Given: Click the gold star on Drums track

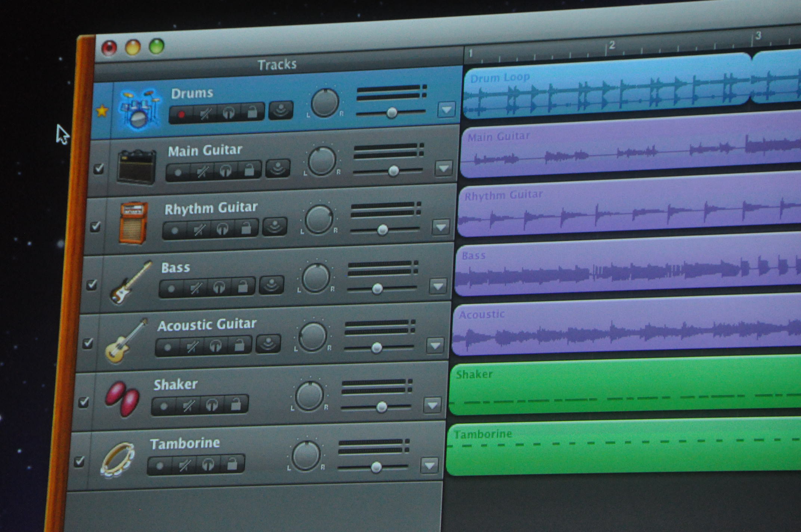Looking at the screenshot, I should click(102, 111).
